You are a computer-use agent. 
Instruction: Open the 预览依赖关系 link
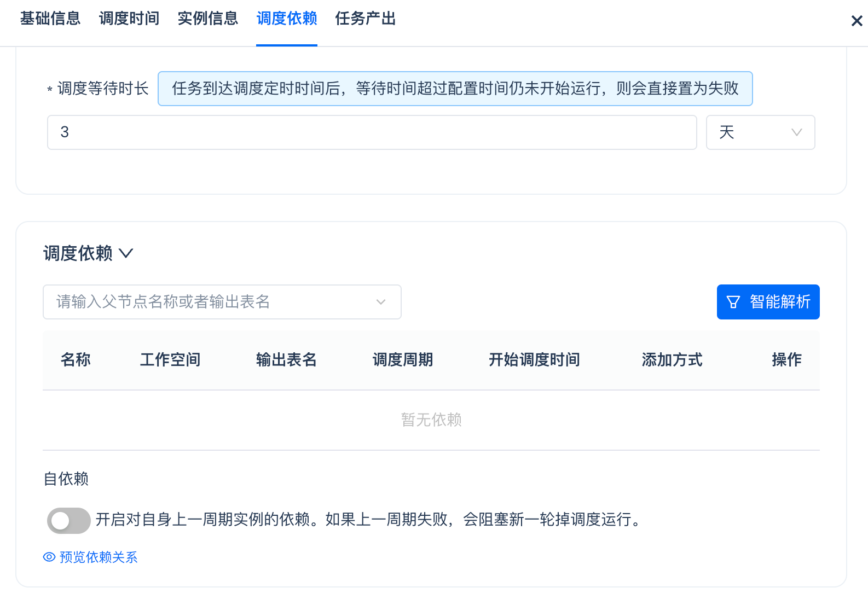[91, 557]
